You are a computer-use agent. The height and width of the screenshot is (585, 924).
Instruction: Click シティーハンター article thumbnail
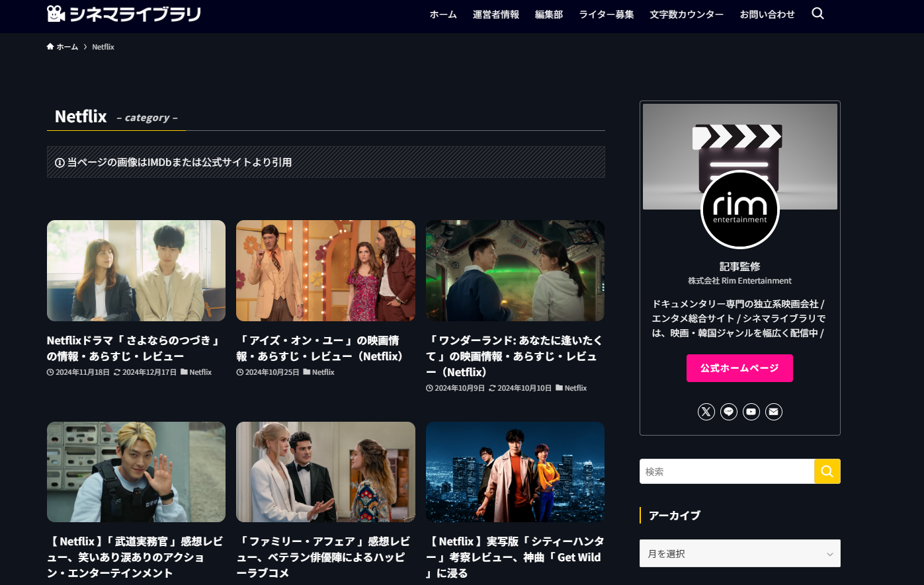515,472
